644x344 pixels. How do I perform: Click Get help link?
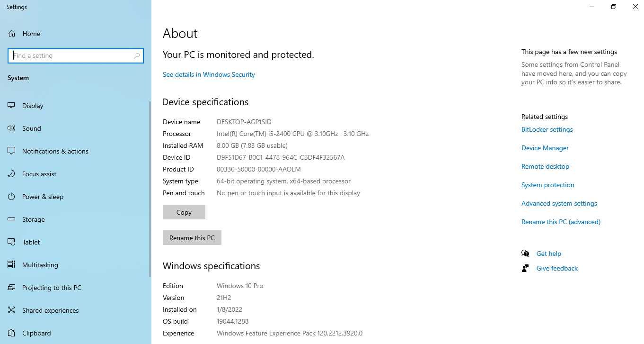point(549,253)
